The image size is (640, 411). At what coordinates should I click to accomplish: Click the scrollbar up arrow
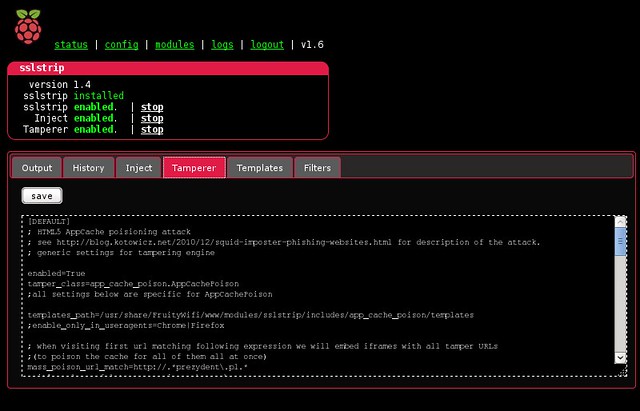(620, 222)
